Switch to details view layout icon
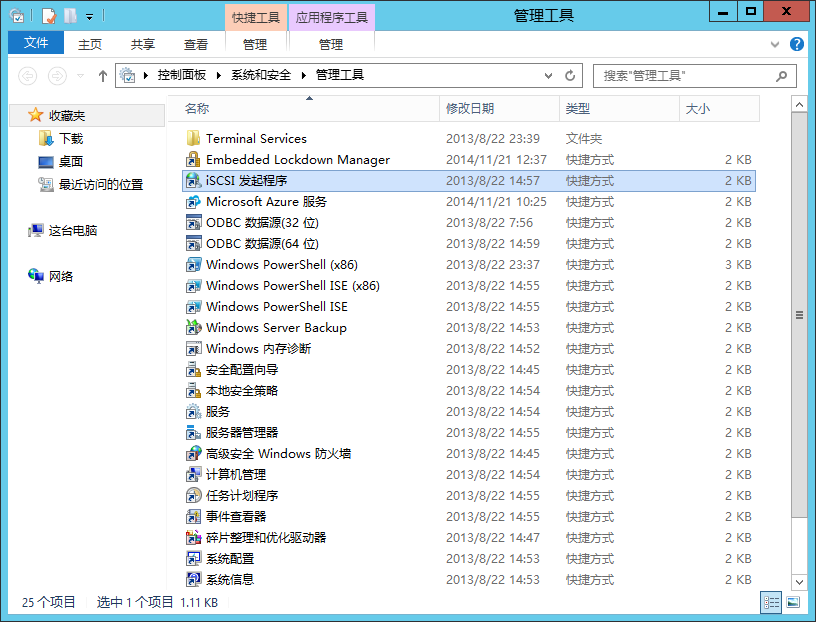 coord(771,602)
